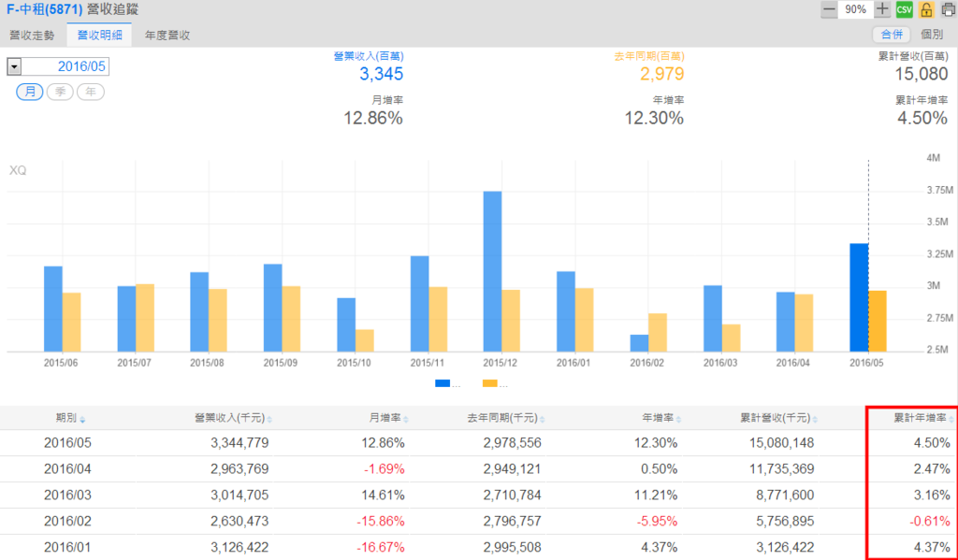Click cumulative growth -0.61% cell
Image resolution: width=958 pixels, height=560 pixels.
[x=930, y=521]
